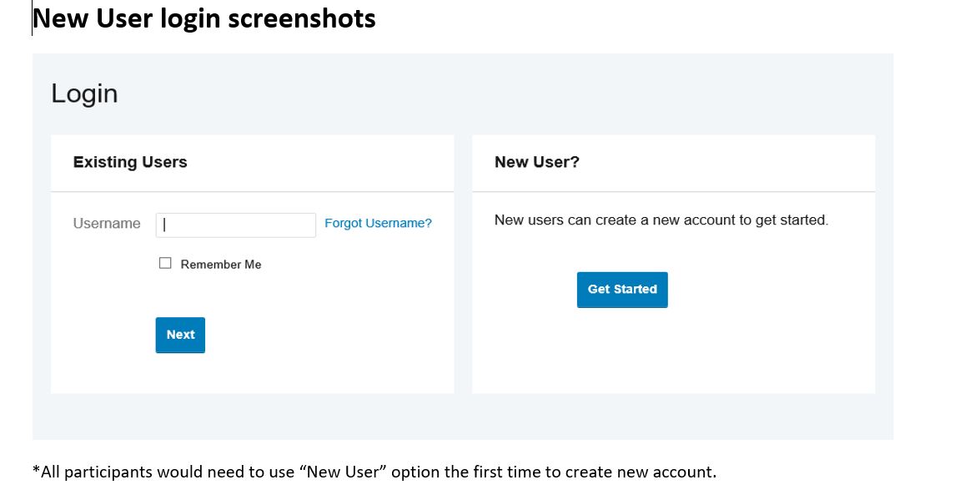Click Get Started to create an account
980x500 pixels.
pos(622,290)
